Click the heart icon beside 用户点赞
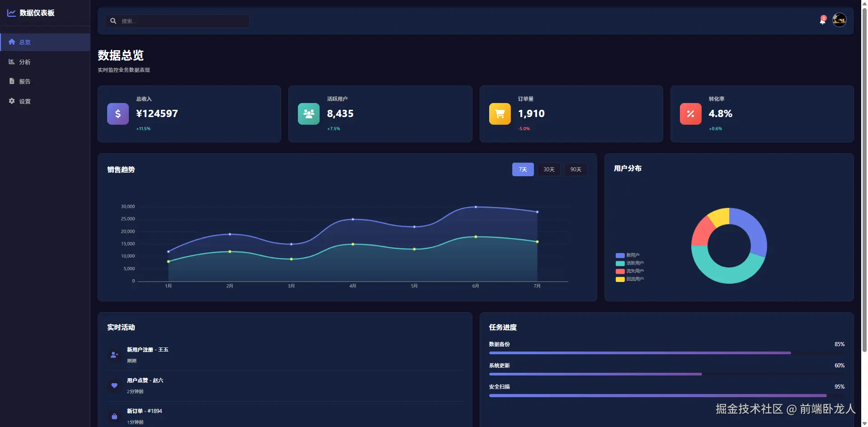The height and width of the screenshot is (427, 868). (114, 386)
